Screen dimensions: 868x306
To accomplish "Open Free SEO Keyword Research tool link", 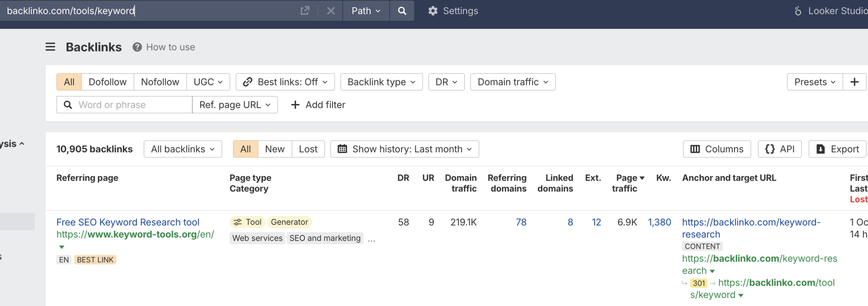I will pos(128,222).
